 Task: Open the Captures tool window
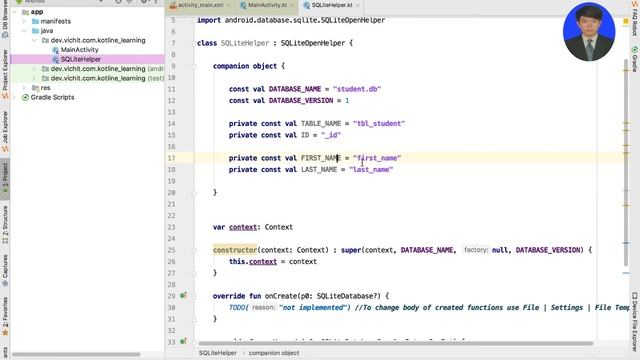(5, 270)
